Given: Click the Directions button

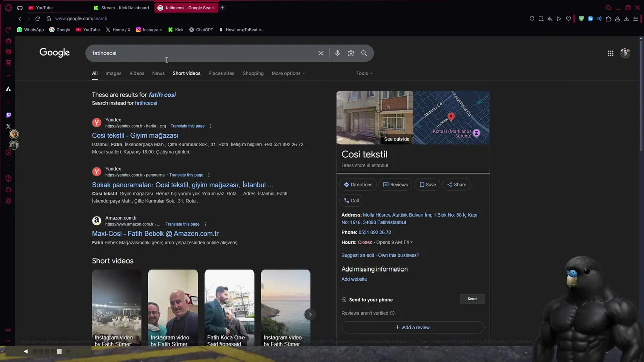Looking at the screenshot, I should [358, 185].
